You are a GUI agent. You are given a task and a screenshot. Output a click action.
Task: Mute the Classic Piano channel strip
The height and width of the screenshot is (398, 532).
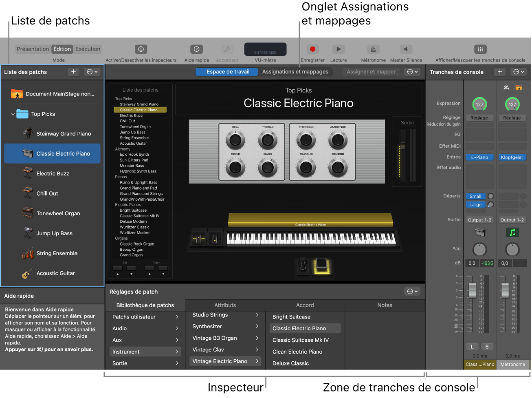tap(472, 347)
